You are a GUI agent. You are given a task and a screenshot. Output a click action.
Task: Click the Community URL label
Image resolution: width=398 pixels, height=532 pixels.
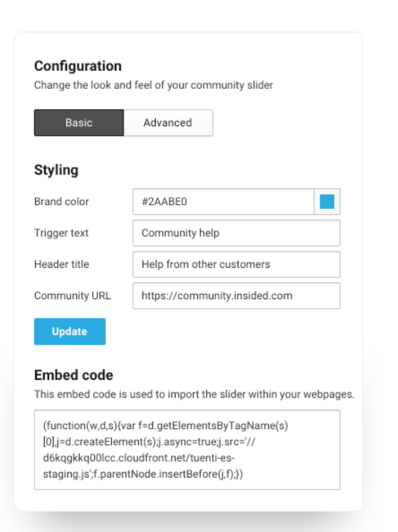(x=72, y=295)
